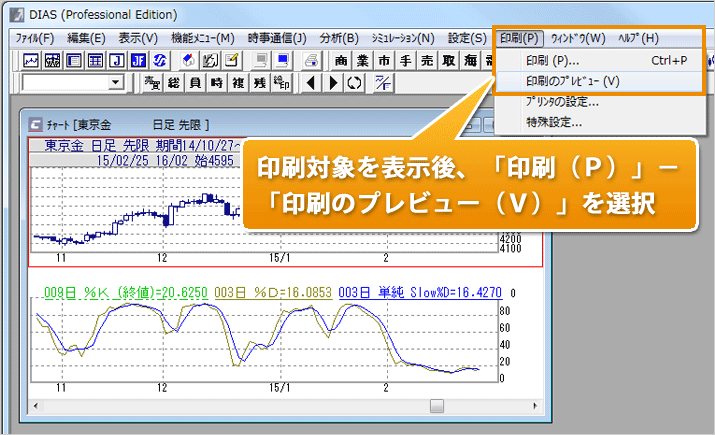The height and width of the screenshot is (435, 715).
Task: Select 印刷のプレビュー (V) menu entry
Action: coord(573,81)
